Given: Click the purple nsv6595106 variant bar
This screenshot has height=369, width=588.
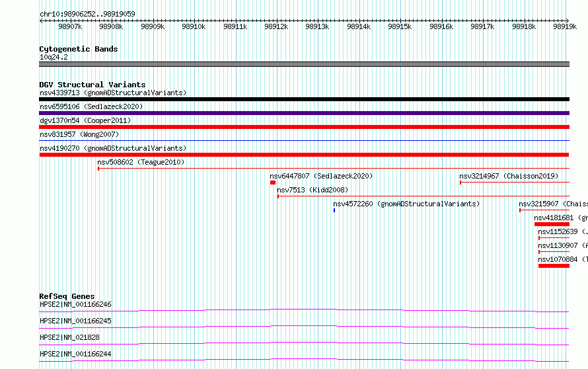Looking at the screenshot, I should pos(304,113).
